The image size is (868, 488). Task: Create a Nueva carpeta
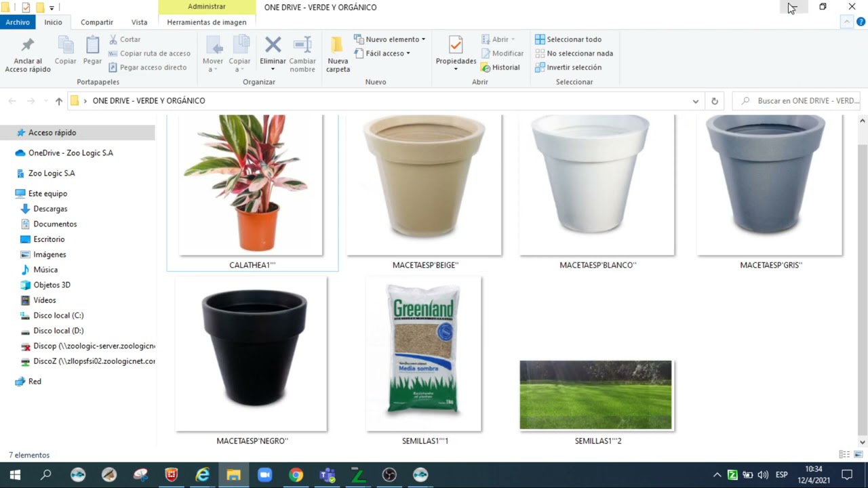338,55
